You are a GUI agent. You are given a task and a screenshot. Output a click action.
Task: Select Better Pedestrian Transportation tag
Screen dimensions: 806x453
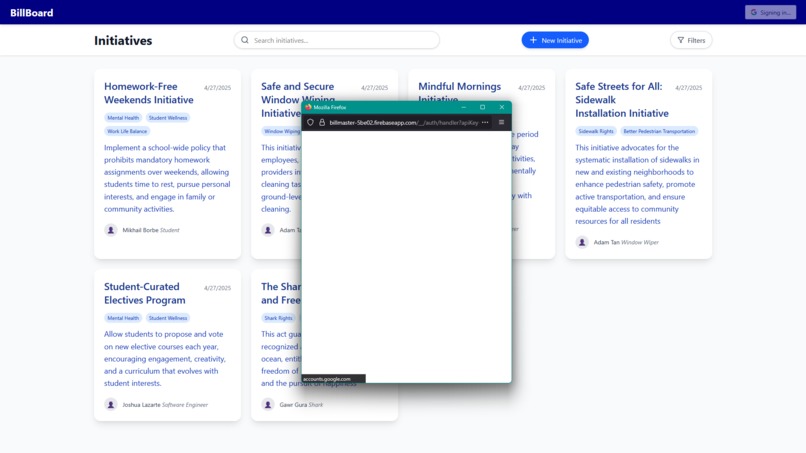(659, 131)
